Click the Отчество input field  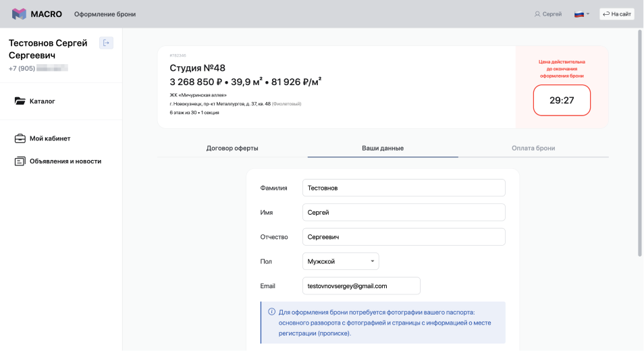[404, 237]
